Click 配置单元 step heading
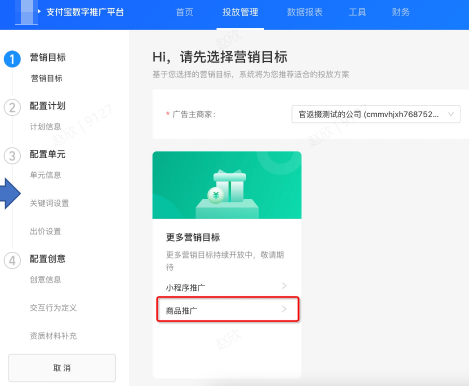This screenshot has width=469, height=386. (x=48, y=154)
